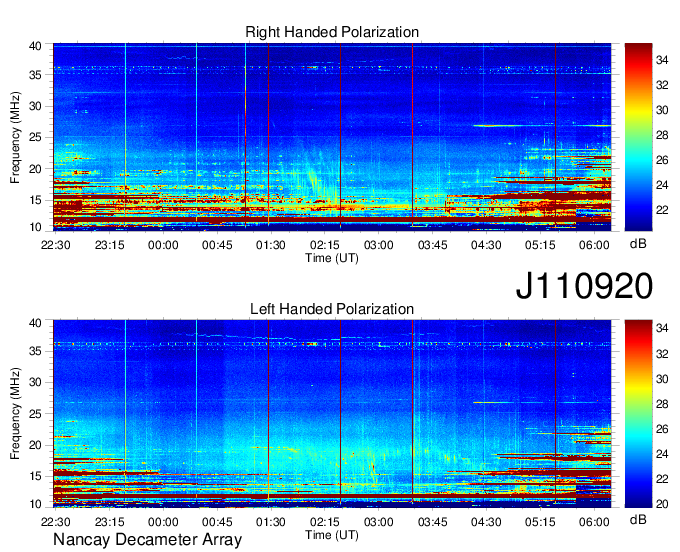
Task: Click the '06:00' time tick on Right Handed plot
Action: pos(594,245)
